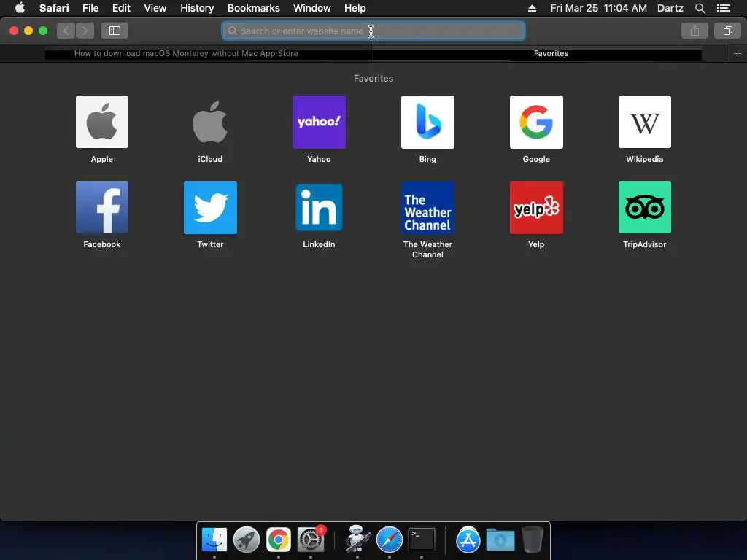Focus the Search or enter website name field
This screenshot has width=747, height=560.
click(373, 31)
